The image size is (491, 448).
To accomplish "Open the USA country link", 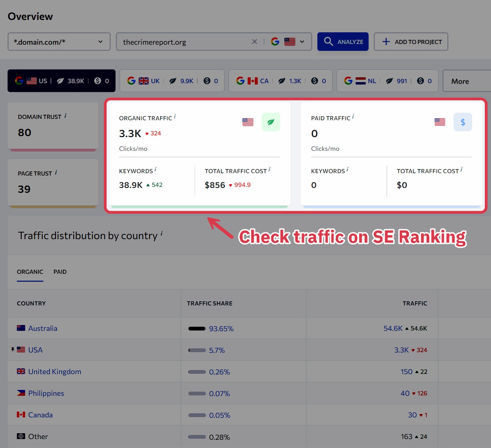I will click(35, 350).
